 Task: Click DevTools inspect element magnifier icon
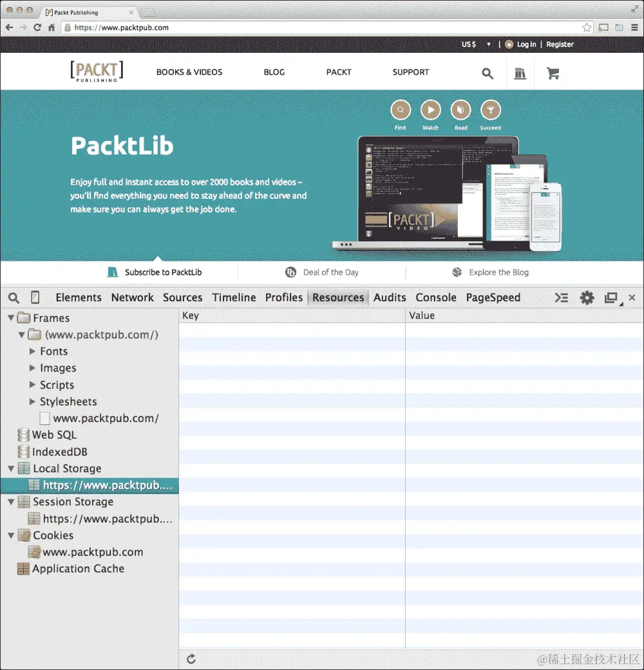[x=14, y=298]
